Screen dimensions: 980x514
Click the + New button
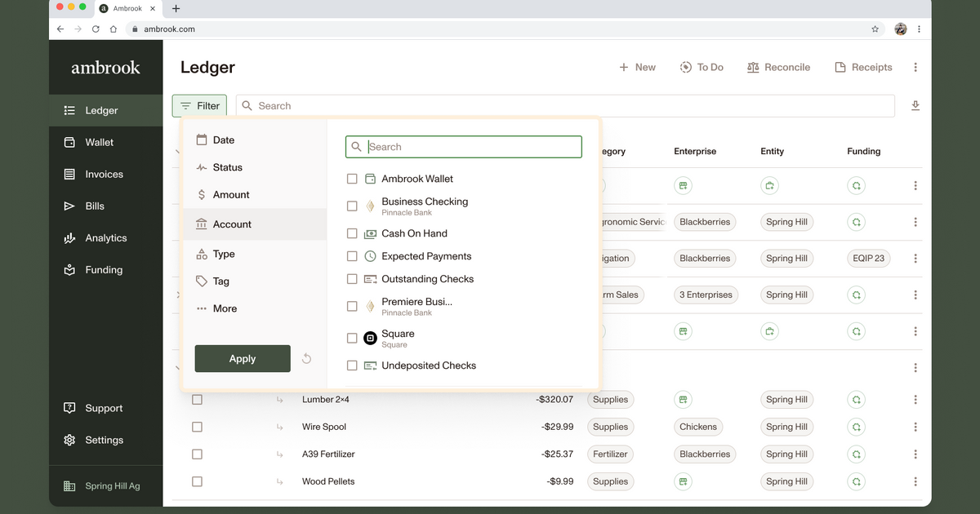(637, 67)
